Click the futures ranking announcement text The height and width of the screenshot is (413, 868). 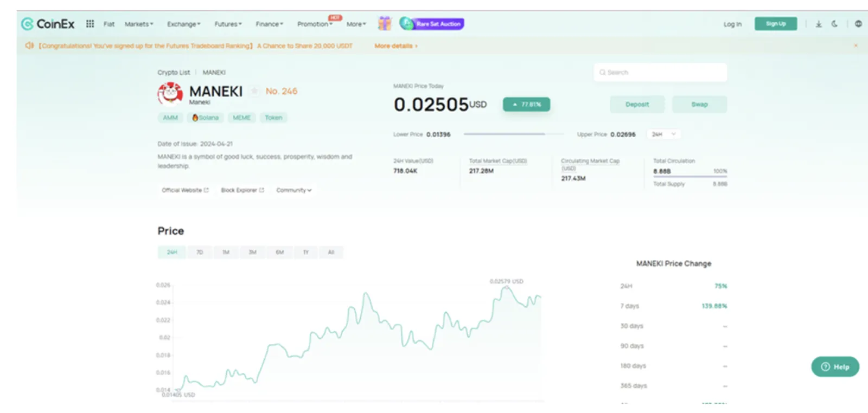pos(196,46)
